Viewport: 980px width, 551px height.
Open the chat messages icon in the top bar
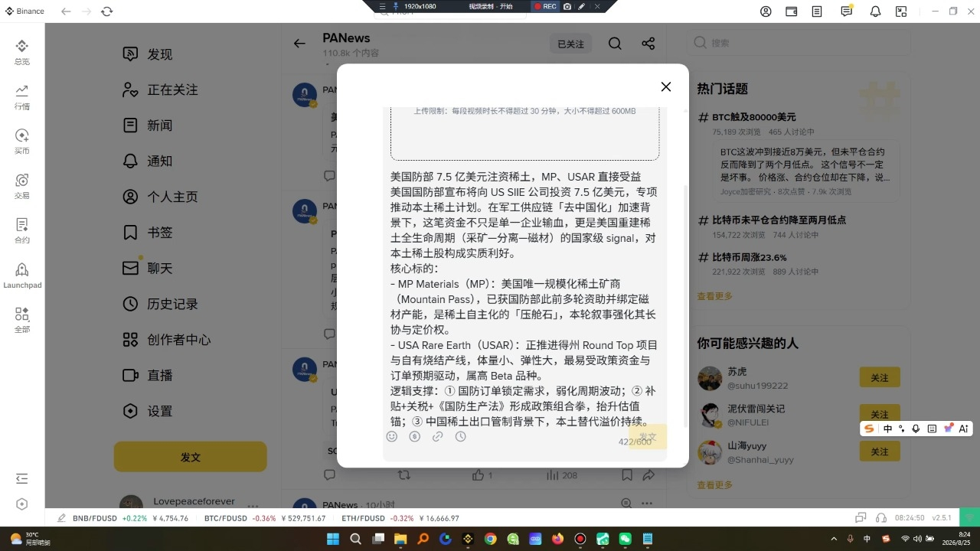[846, 11]
